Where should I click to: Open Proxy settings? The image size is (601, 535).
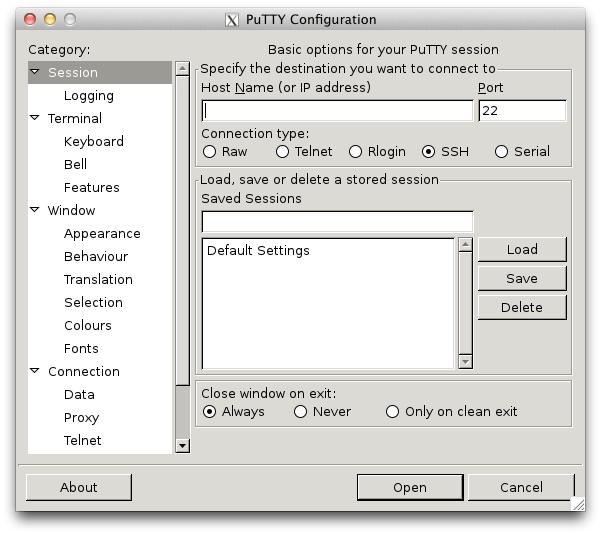coord(82,418)
